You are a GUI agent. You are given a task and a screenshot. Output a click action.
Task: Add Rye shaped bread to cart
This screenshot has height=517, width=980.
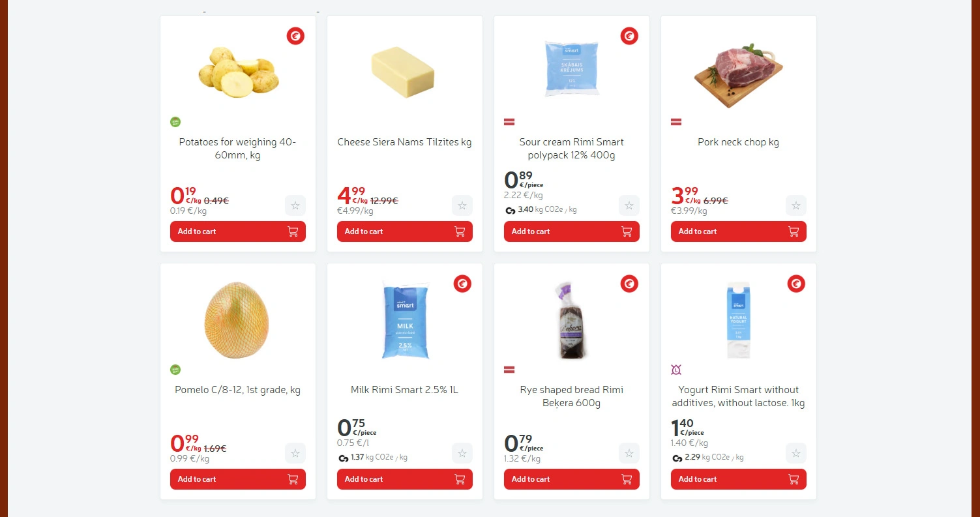pos(571,479)
